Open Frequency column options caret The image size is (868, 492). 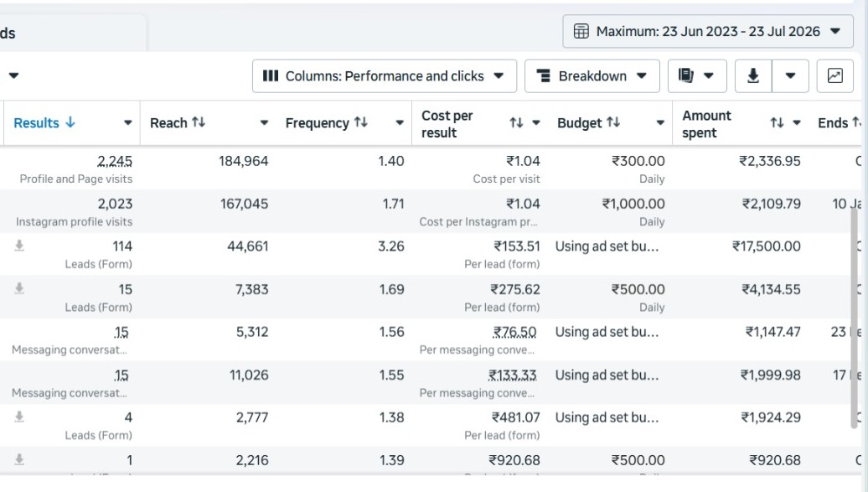click(400, 123)
